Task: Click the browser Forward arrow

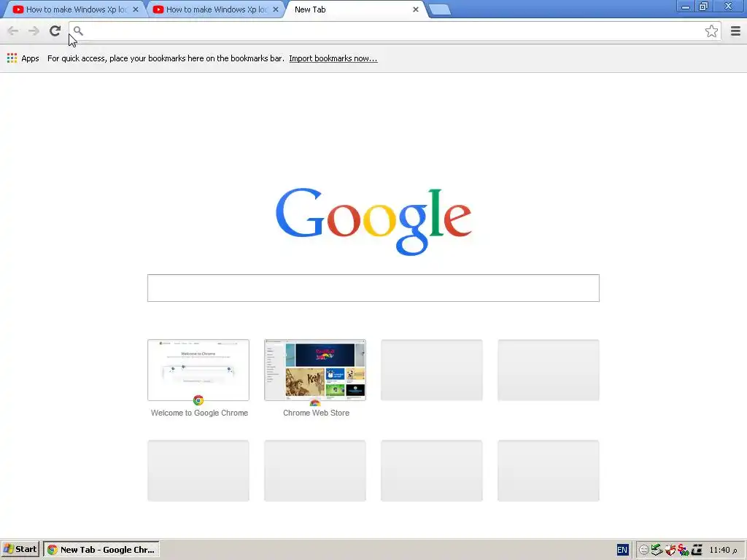Action: (34, 31)
